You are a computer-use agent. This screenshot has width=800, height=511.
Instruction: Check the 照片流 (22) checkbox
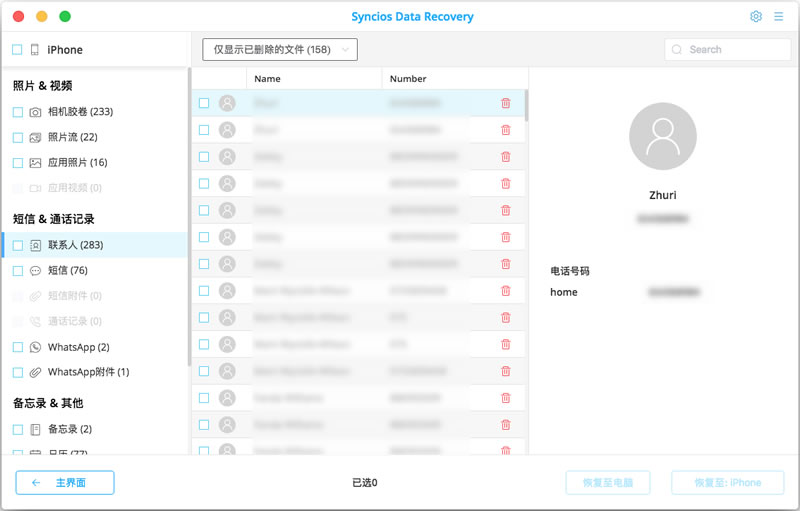tap(18, 137)
